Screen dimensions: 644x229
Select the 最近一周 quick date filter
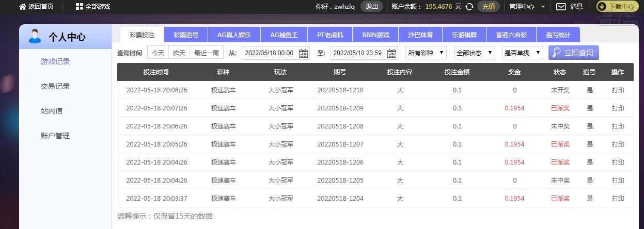207,53
